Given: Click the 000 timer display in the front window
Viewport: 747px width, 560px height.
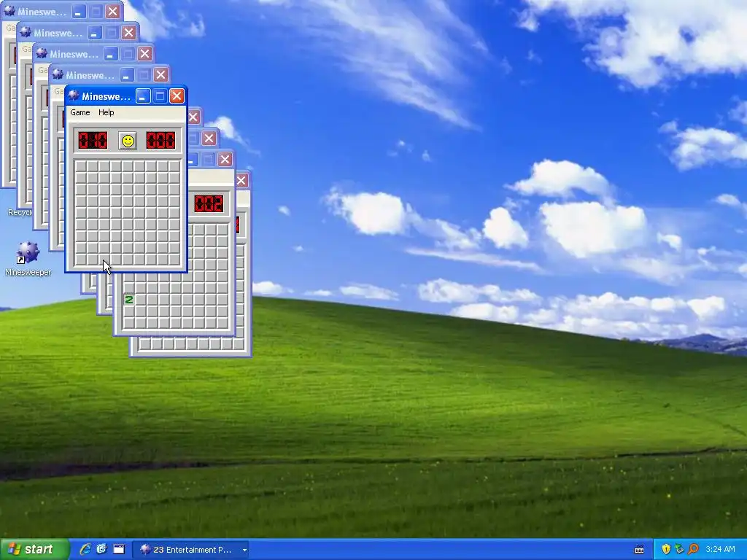Looking at the screenshot, I should pyautogui.click(x=160, y=141).
